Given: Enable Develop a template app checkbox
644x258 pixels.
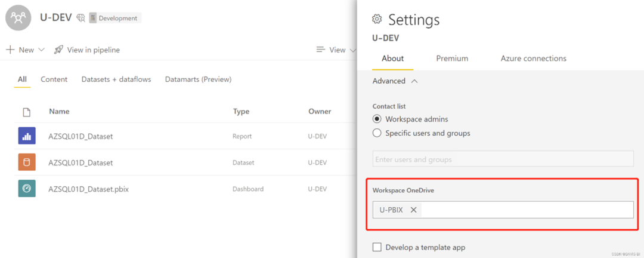Looking at the screenshot, I should click(377, 247).
